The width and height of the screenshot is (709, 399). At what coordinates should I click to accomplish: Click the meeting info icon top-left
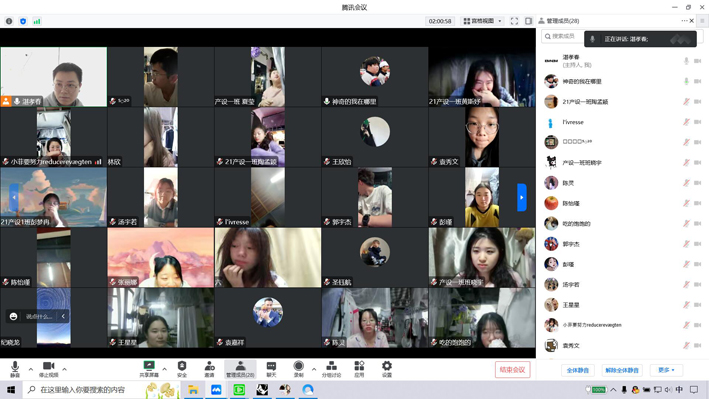pyautogui.click(x=9, y=21)
